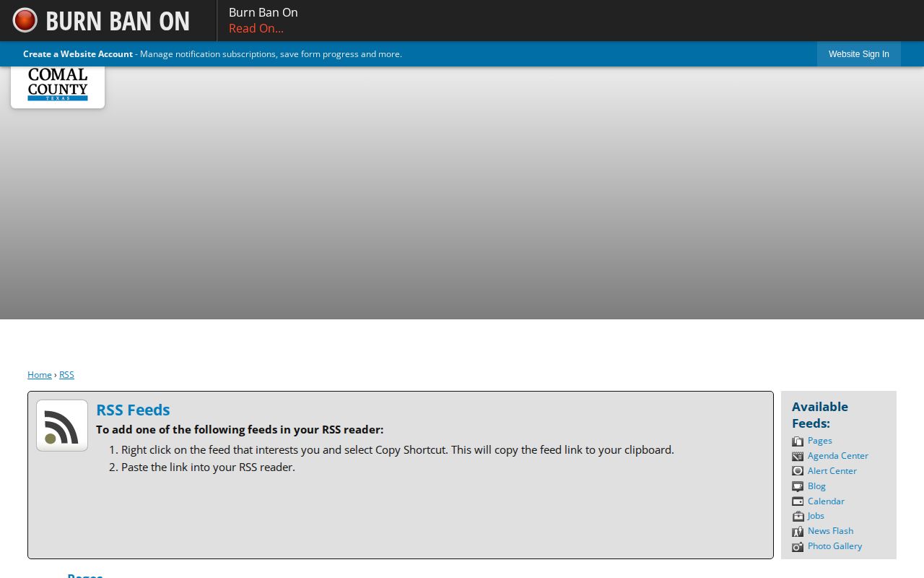
Task: Open the News Flash feed link
Action: (x=830, y=531)
